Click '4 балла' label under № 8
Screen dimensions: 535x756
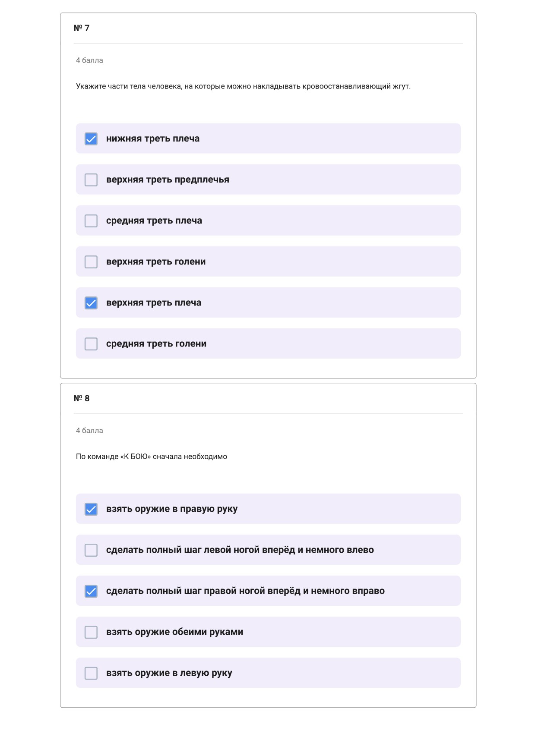click(89, 431)
